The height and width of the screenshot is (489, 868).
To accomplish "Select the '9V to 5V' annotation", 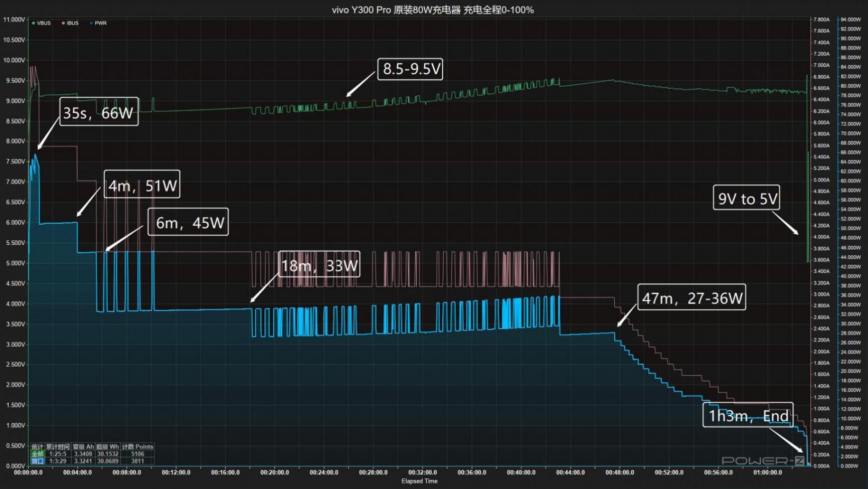I will click(x=747, y=198).
